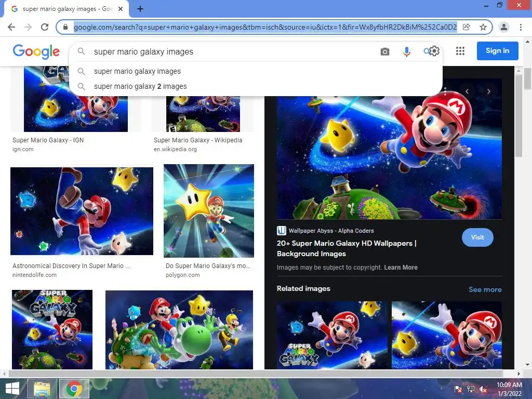Viewport: 532px width, 399px height.
Task: Click 'Astronomical Discovery In Super Mario ...' caption
Action: point(71,266)
